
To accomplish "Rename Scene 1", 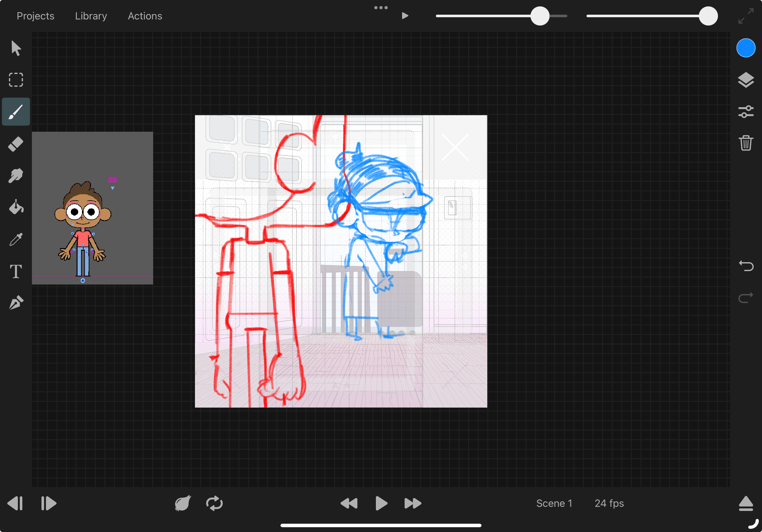I will coord(554,503).
